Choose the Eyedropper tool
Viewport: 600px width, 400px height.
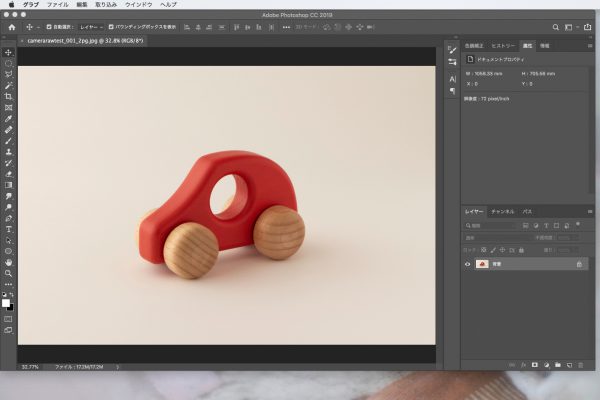coord(9,118)
